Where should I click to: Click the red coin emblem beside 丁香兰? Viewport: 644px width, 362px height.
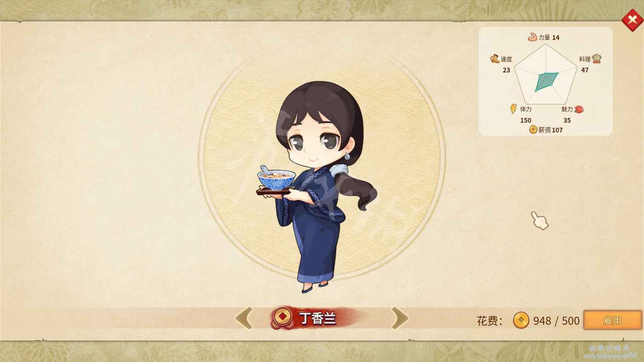(282, 317)
